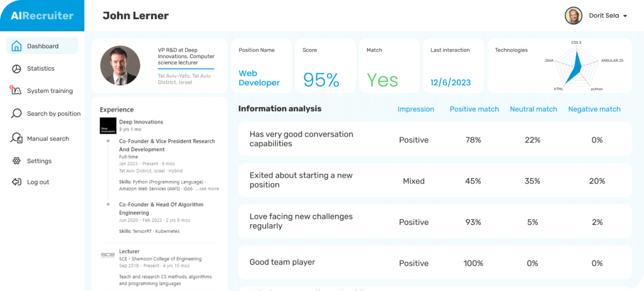Click the Impression column header

pyautogui.click(x=416, y=109)
